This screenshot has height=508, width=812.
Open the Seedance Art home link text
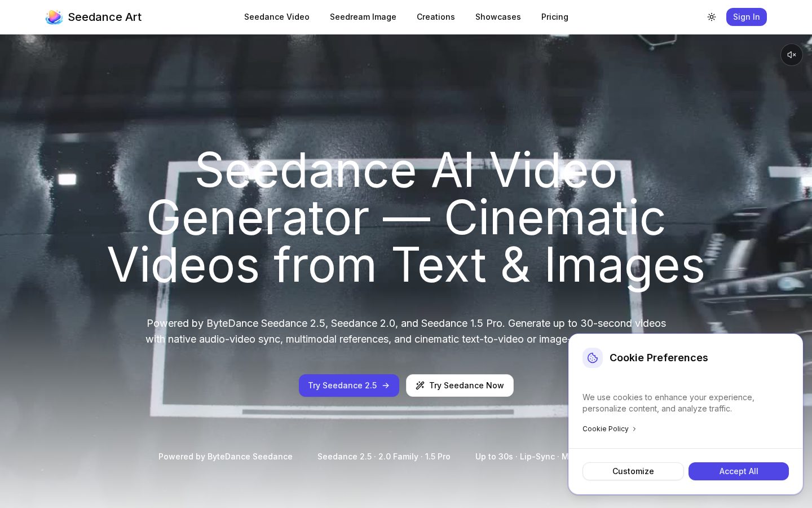pos(105,17)
